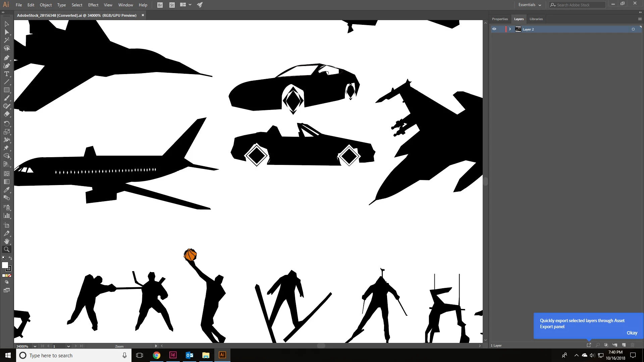The height and width of the screenshot is (362, 644).
Task: Expand Layer 2 contents
Action: 510,29
